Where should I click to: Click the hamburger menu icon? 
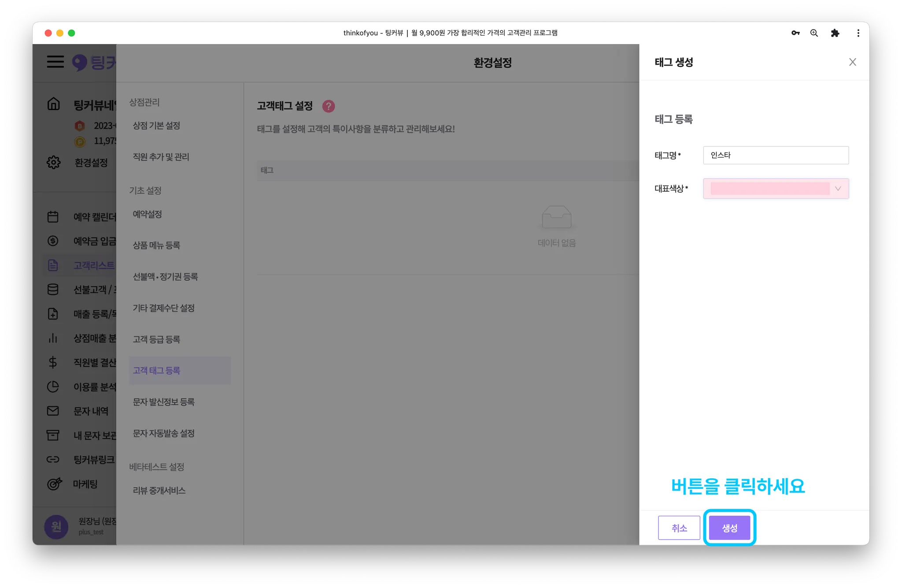point(55,62)
